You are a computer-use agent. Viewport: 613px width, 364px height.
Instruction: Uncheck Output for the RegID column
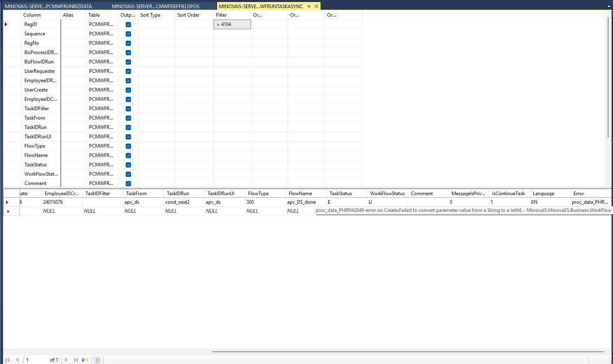(x=128, y=24)
